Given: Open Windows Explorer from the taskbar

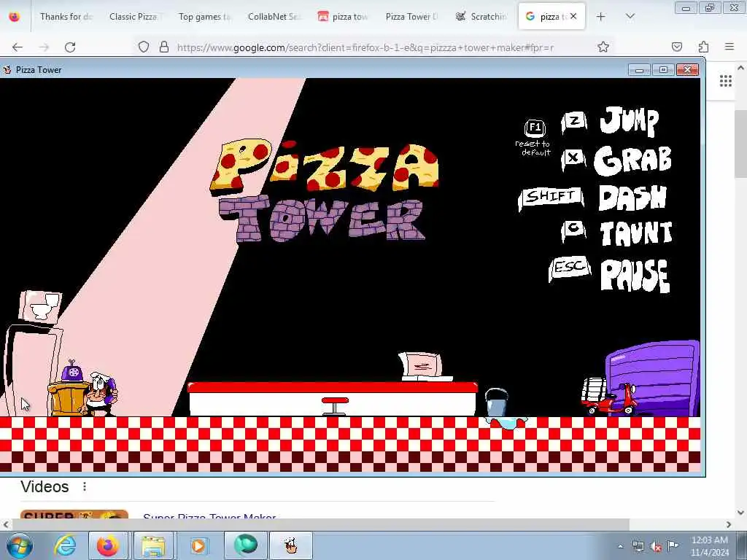Looking at the screenshot, I should point(153,545).
